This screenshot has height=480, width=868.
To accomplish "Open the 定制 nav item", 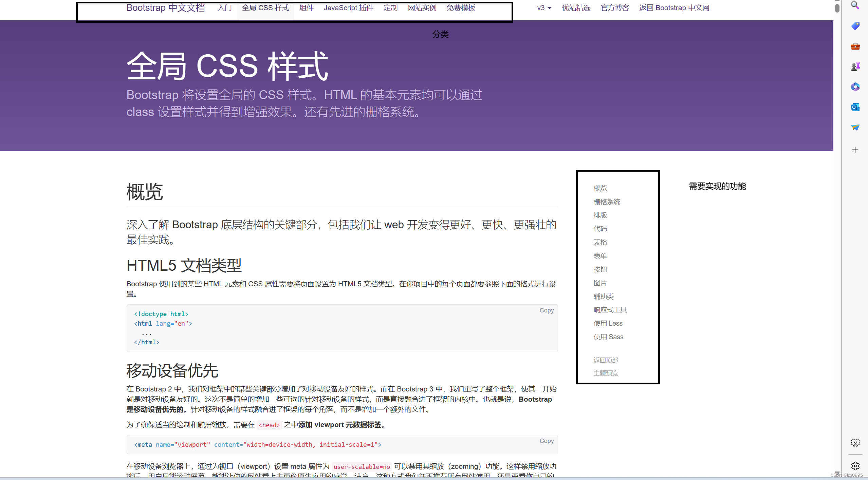I will (390, 8).
